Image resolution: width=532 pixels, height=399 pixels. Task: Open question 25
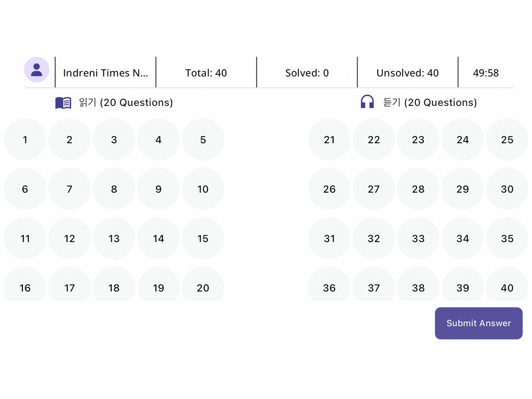(x=507, y=139)
